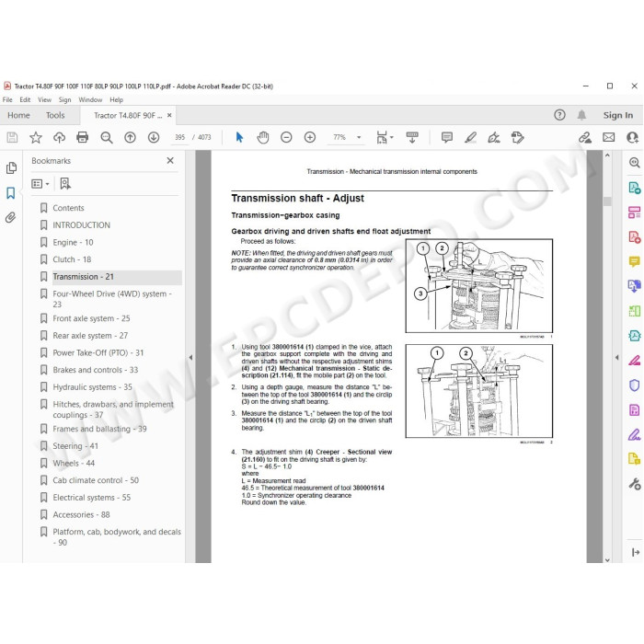Open Protect shield tool in right pane
The height and width of the screenshot is (644, 644).
coord(634,385)
